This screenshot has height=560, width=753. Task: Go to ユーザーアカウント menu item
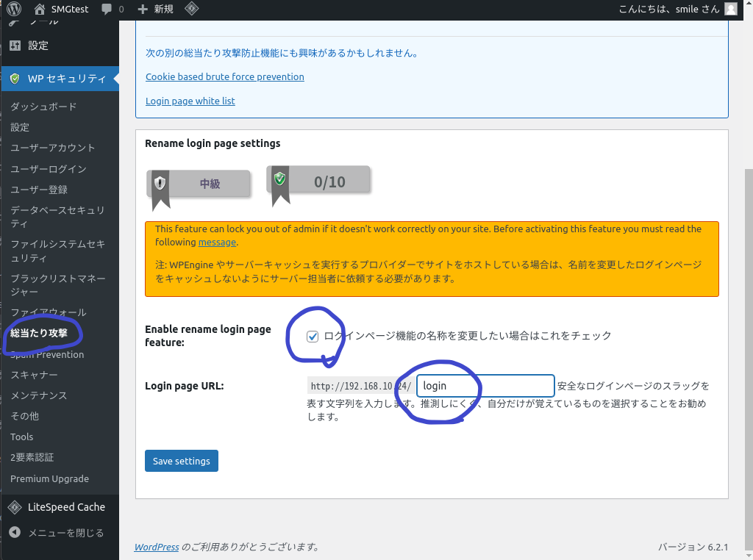(x=53, y=148)
